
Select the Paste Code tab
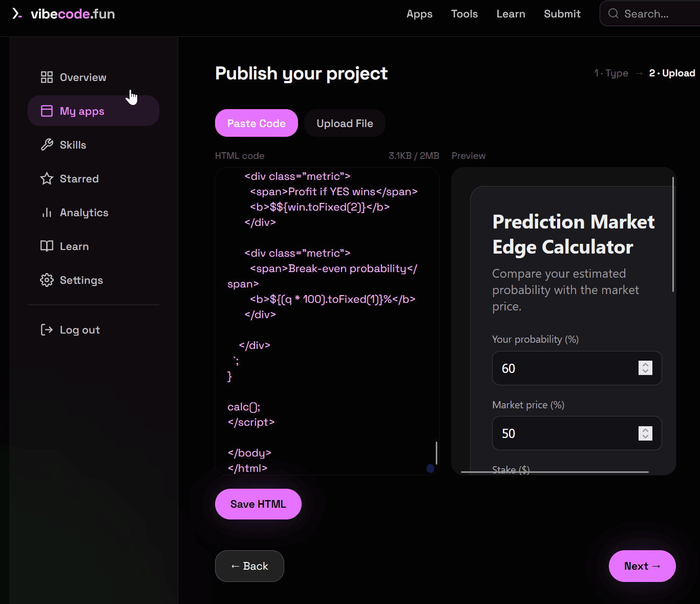click(x=257, y=123)
